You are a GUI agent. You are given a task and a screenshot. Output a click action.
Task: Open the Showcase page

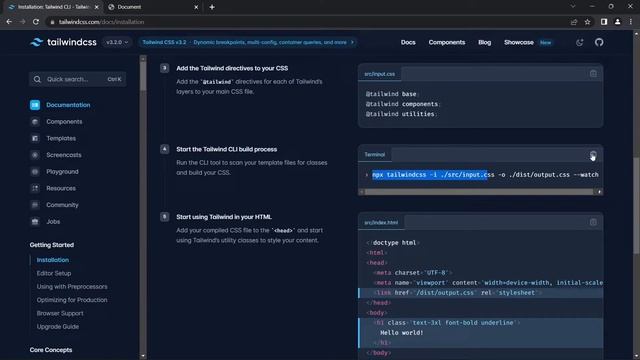[518, 42]
